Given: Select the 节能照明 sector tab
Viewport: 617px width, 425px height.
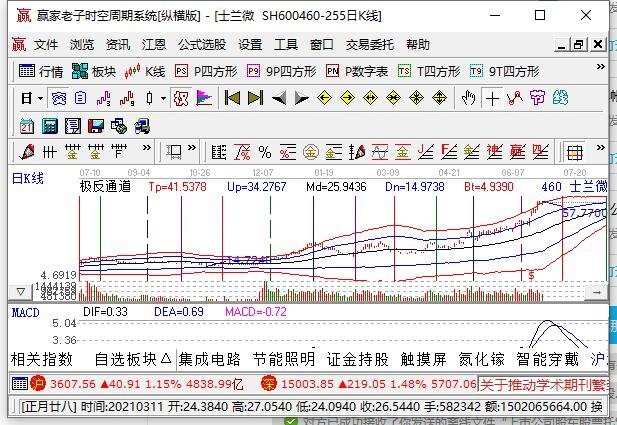Looking at the screenshot, I should pyautogui.click(x=284, y=359).
